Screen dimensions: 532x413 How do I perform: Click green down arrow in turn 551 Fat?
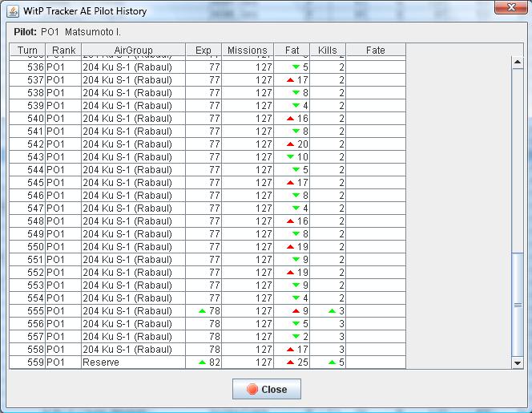pos(296,259)
